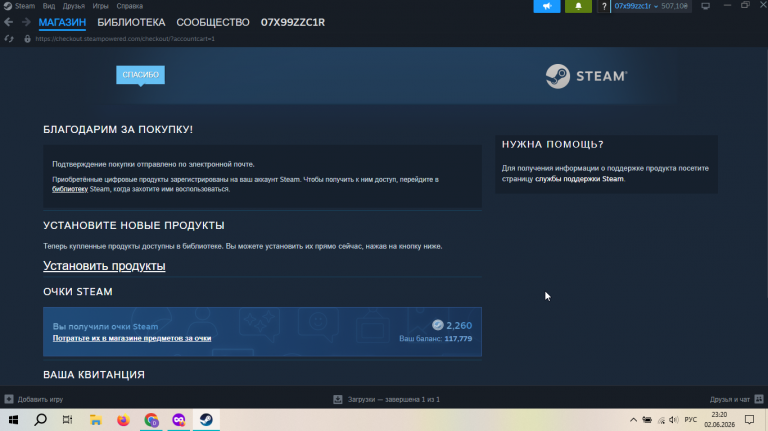
Task: Open Windows search magnifier
Action: tap(41, 420)
